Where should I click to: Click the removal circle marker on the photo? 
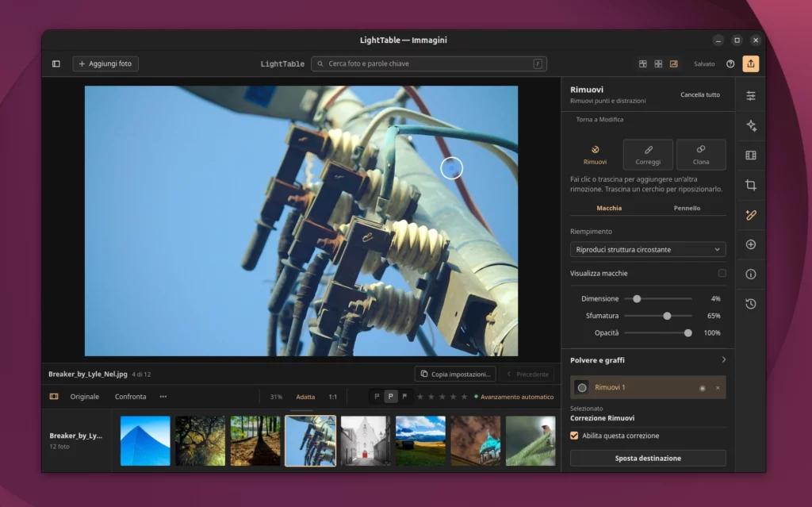click(x=451, y=168)
